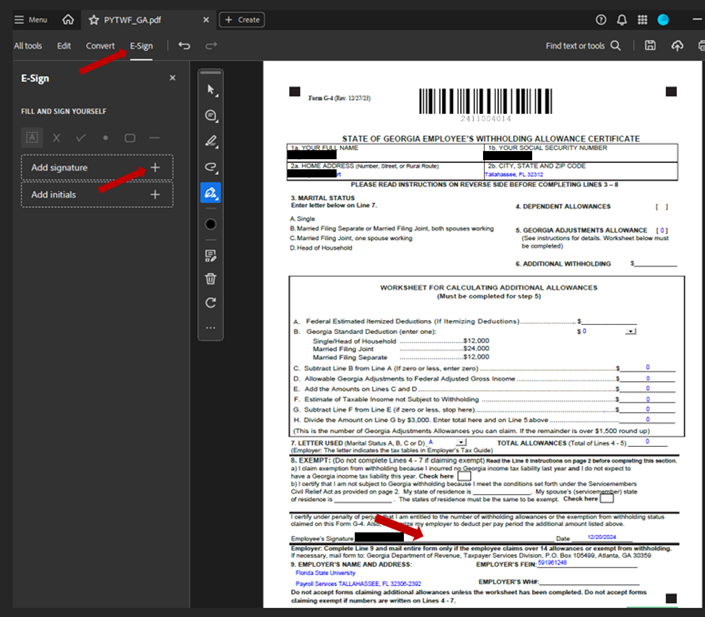Screen dimensions: 705x617
Task: Open the Home icon in top bar
Action: 68,19
